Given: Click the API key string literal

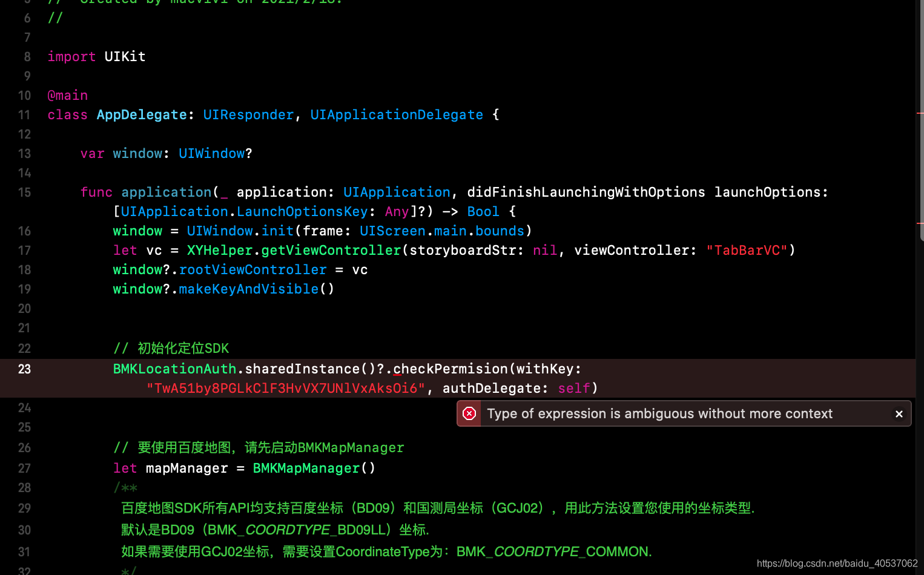Looking at the screenshot, I should (286, 389).
